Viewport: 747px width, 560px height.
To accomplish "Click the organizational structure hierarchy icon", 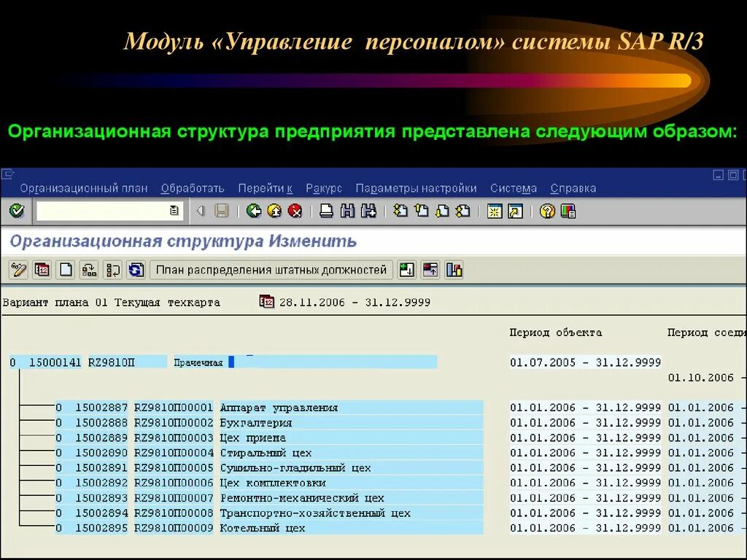I will coord(89,270).
